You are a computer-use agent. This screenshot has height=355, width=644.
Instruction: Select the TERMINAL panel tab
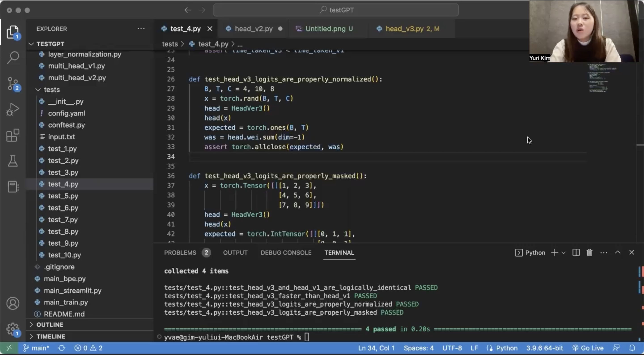coord(339,253)
